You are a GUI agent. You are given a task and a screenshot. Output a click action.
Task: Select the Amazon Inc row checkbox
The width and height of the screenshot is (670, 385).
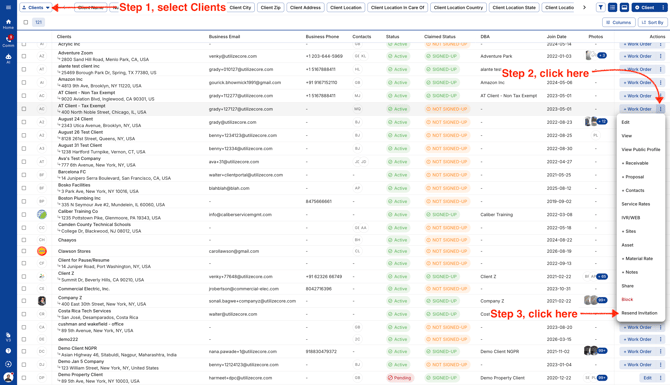(x=24, y=82)
